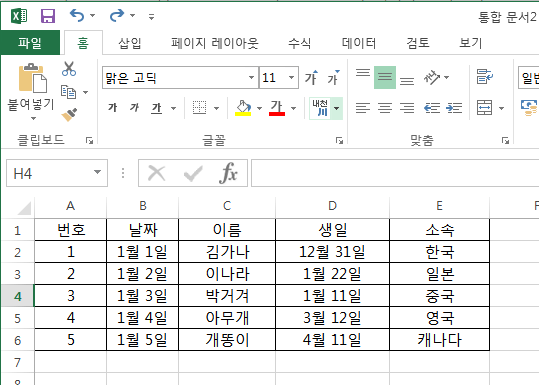Open the Name Box dropdown showing H4
This screenshot has width=539, height=385.
pyautogui.click(x=98, y=172)
